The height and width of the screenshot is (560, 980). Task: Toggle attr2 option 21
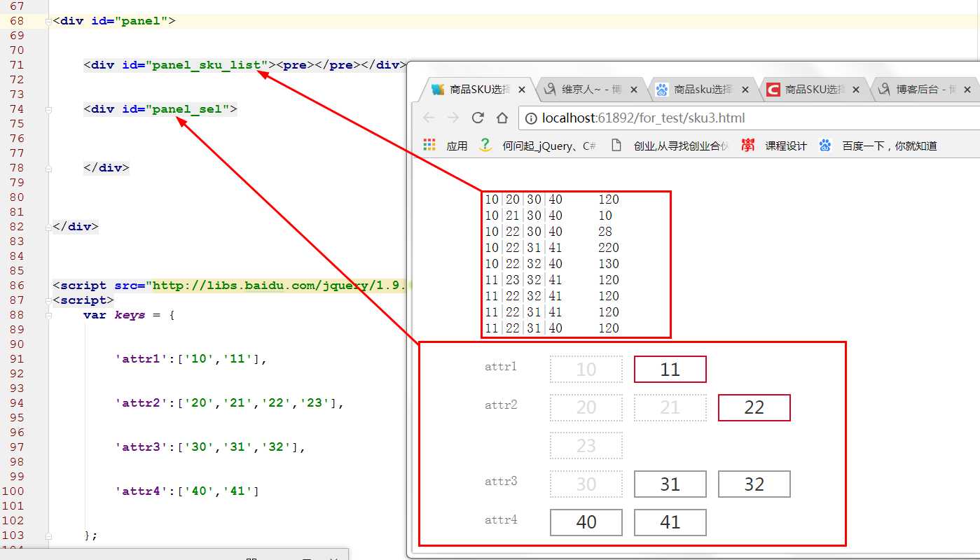click(x=670, y=407)
